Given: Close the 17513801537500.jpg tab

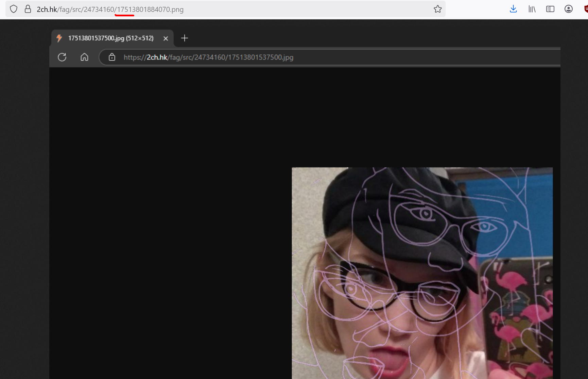Looking at the screenshot, I should tap(166, 38).
